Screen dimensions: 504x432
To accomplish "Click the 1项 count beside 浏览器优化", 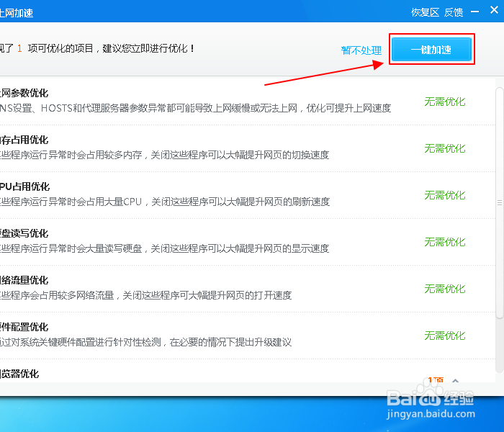I will point(436,380).
